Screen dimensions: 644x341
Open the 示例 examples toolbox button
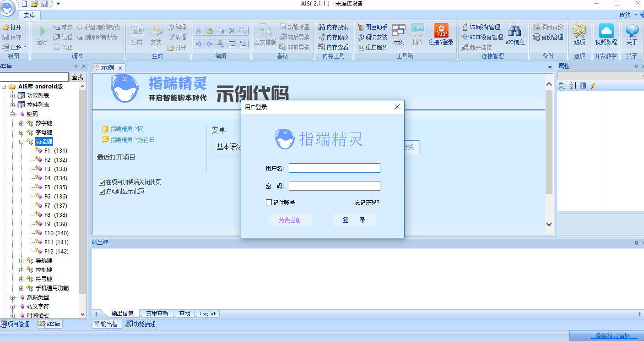point(399,35)
